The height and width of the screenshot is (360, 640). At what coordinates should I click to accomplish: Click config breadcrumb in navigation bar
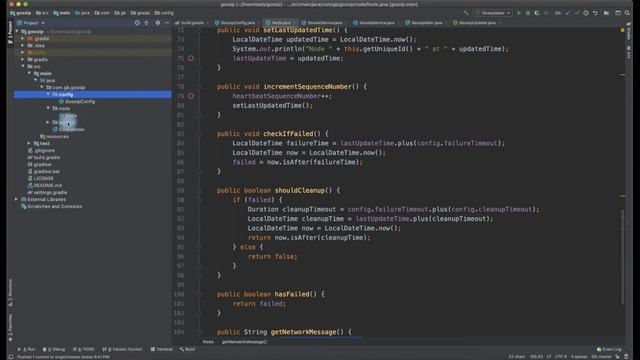[164, 13]
